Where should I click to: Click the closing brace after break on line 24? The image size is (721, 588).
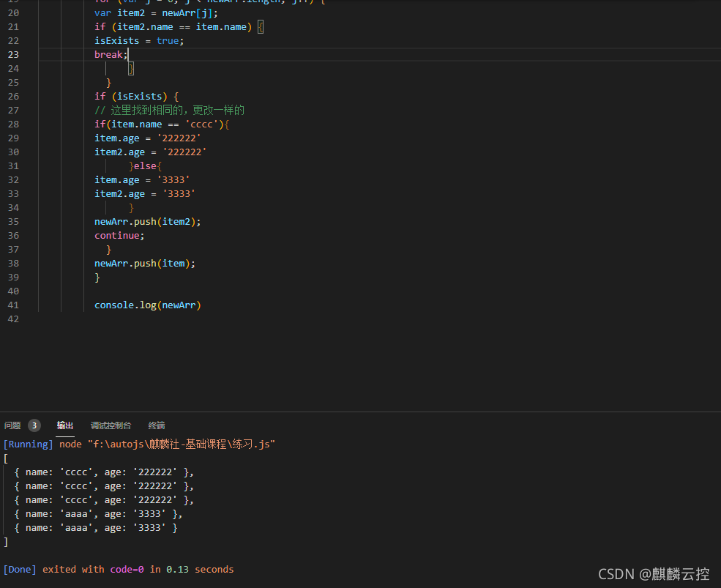(x=131, y=68)
